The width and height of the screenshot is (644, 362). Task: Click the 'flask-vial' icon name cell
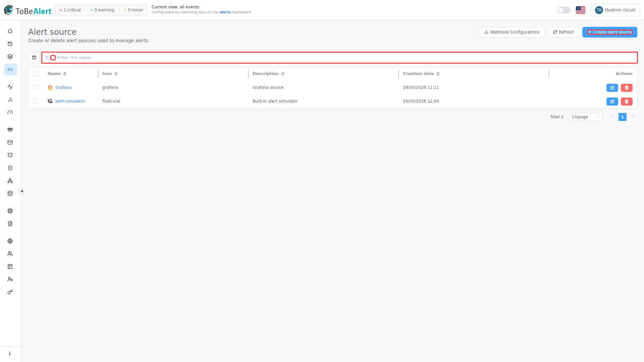point(111,101)
